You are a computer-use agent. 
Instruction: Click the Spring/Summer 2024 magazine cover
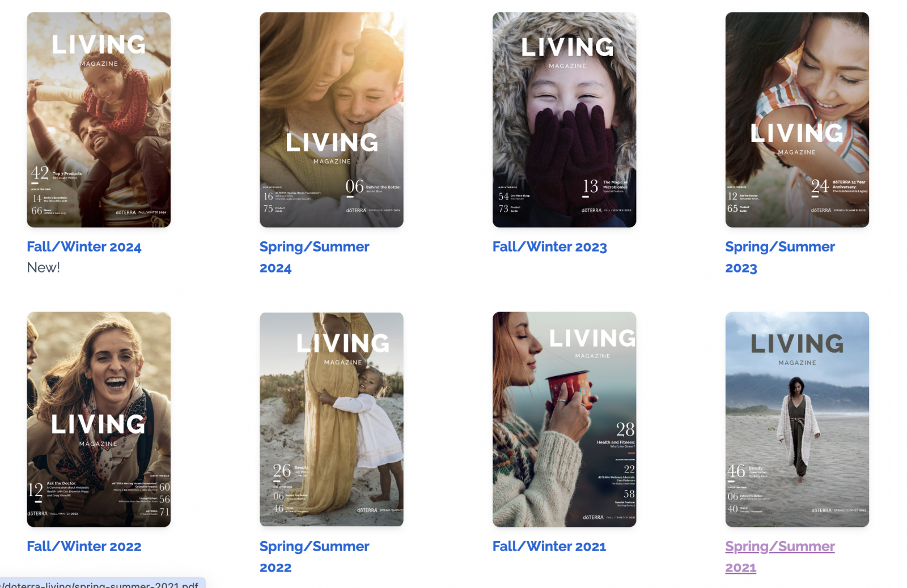[x=332, y=120]
